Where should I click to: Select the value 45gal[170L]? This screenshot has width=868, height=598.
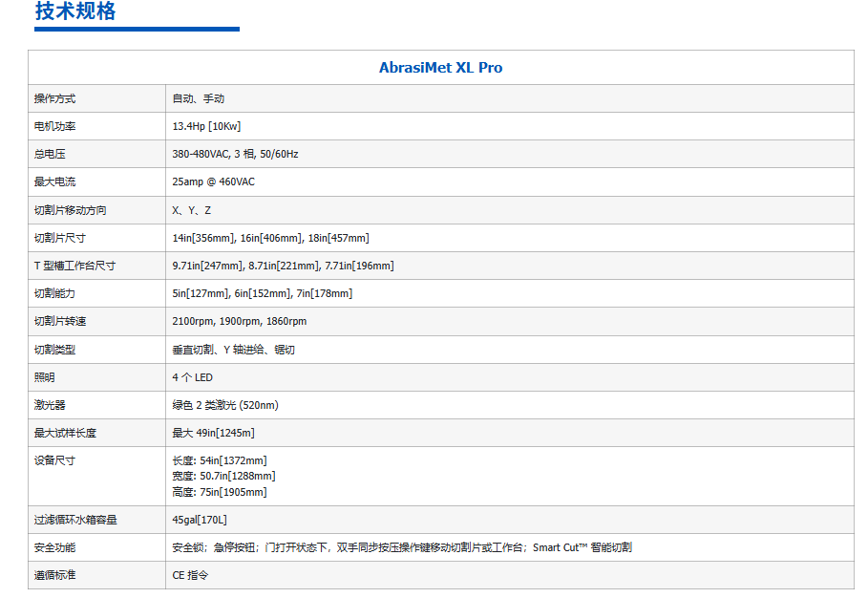coord(200,520)
